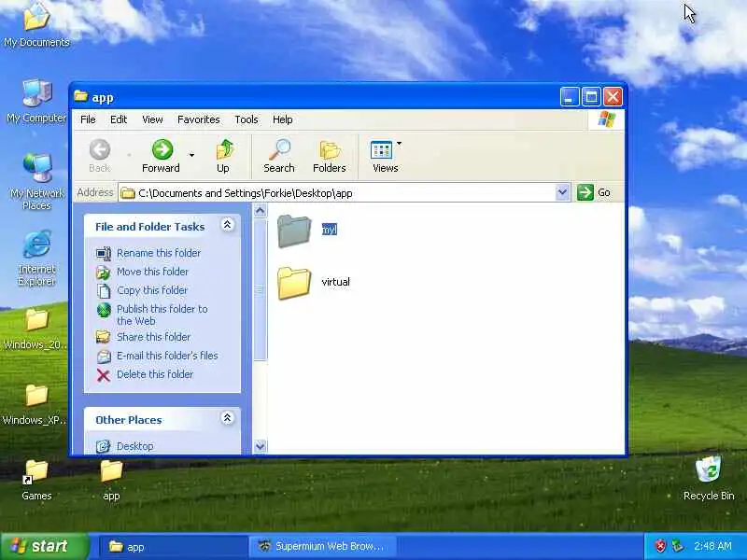Select My Computer desktop icon

coord(36,101)
